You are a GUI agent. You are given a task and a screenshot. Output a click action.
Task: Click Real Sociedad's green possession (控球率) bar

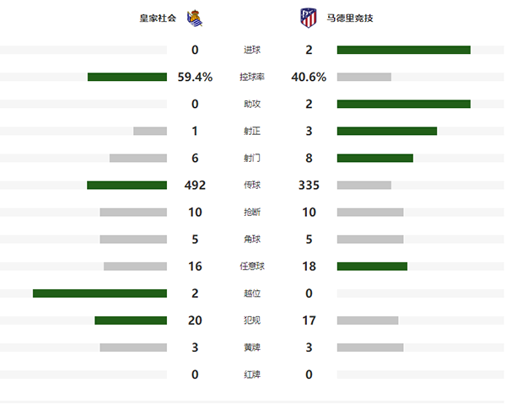point(127,77)
